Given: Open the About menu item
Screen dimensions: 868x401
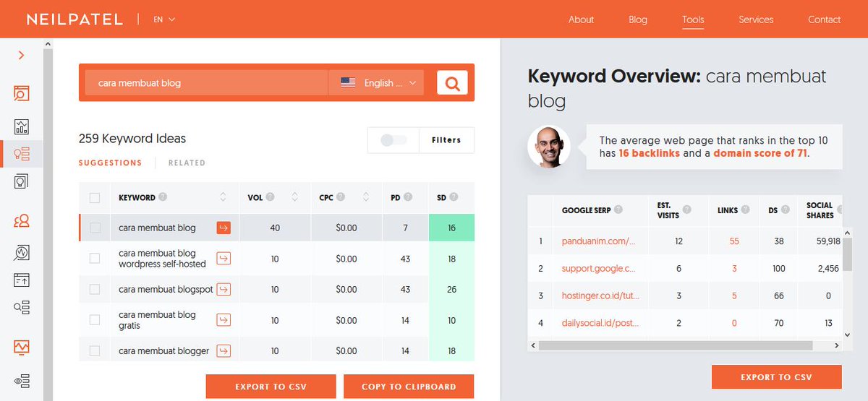Looking at the screenshot, I should 581,20.
